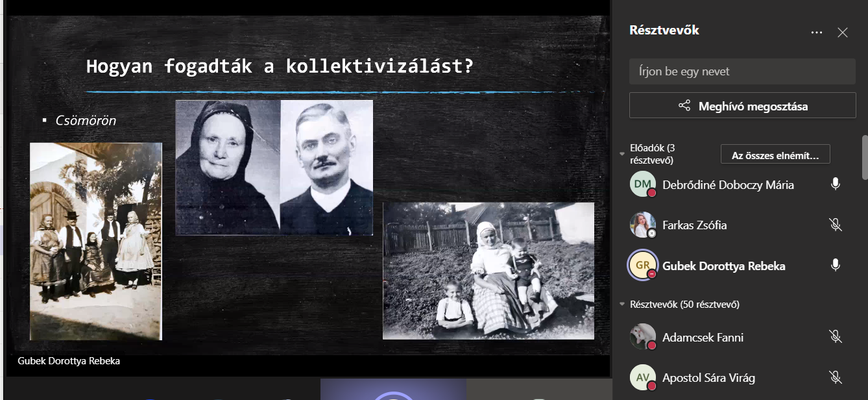
Task: Click the photo of two elderly portraits
Action: coord(274,168)
